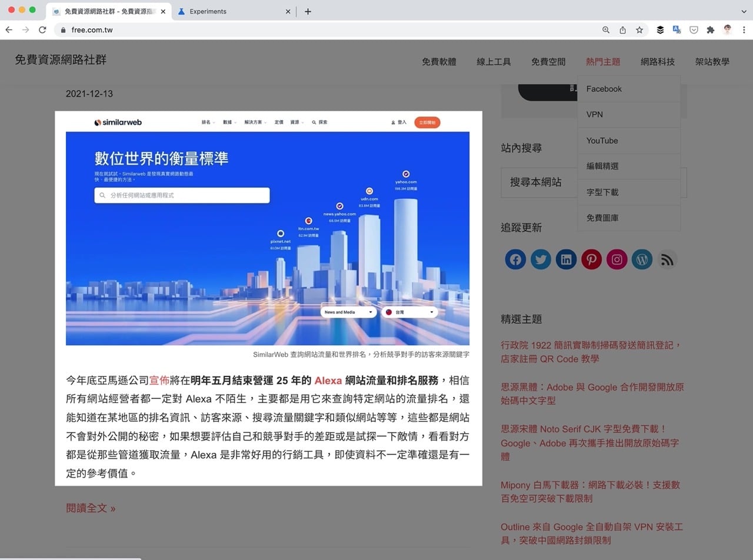The image size is (753, 560).
Task: Open the 線上工具 menu
Action: pyautogui.click(x=494, y=61)
